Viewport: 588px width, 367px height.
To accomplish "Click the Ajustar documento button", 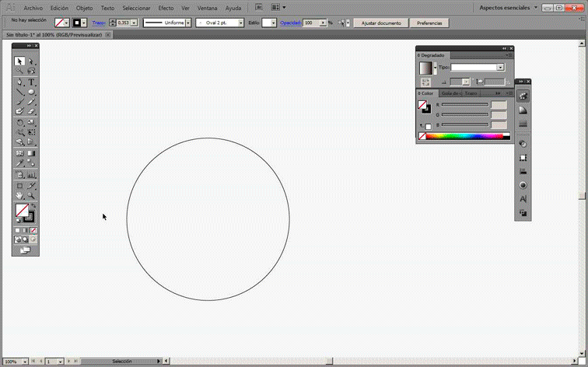I will click(x=381, y=23).
